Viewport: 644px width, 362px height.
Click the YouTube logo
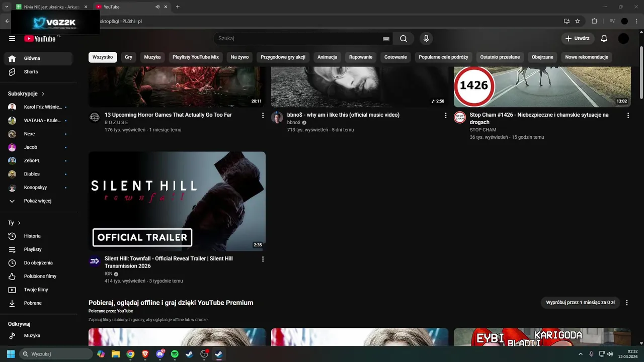coord(40,39)
